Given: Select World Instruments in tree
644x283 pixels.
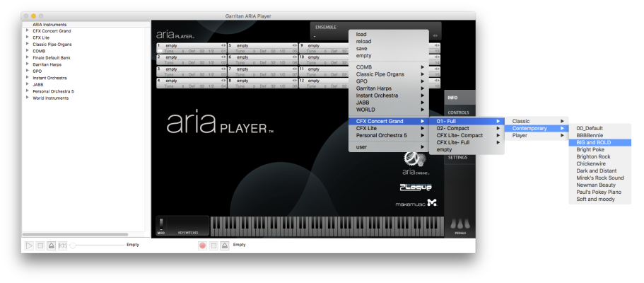Looking at the screenshot, I should point(50,98).
